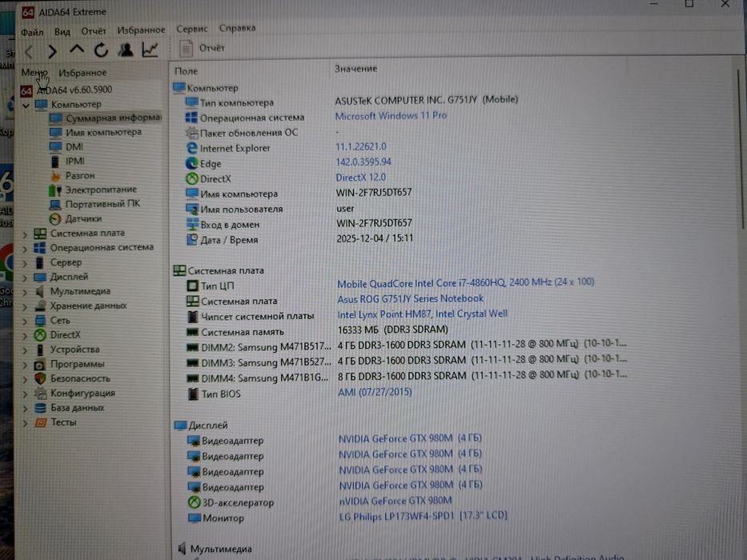The image size is (747, 560).
Task: Click the Тесты tree icon
Action: coord(41,422)
